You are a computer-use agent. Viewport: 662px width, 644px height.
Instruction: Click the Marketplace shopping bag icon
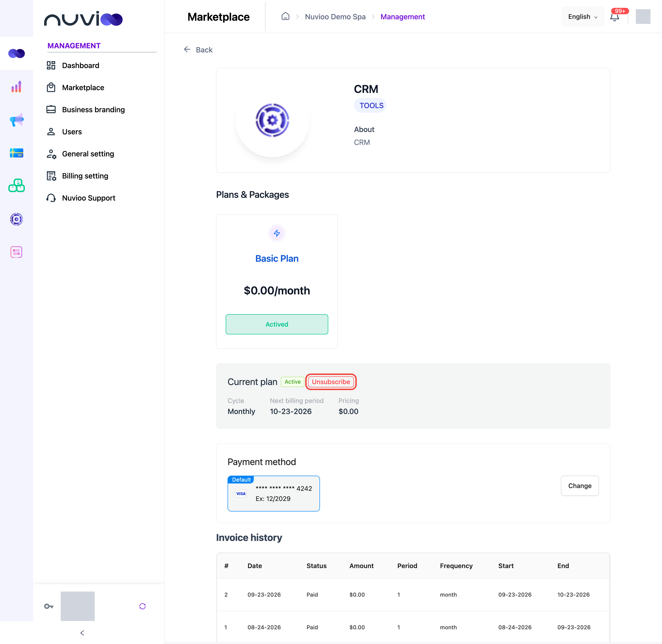tap(51, 87)
